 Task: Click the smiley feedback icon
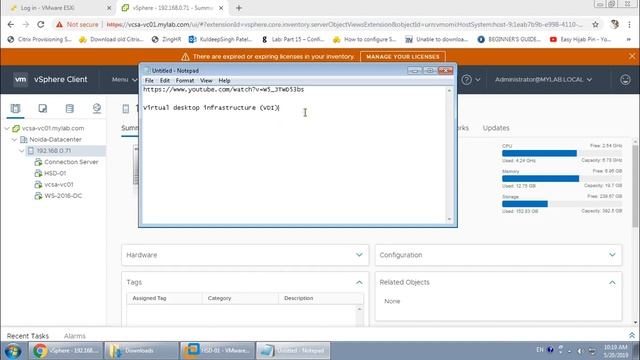(x=625, y=80)
